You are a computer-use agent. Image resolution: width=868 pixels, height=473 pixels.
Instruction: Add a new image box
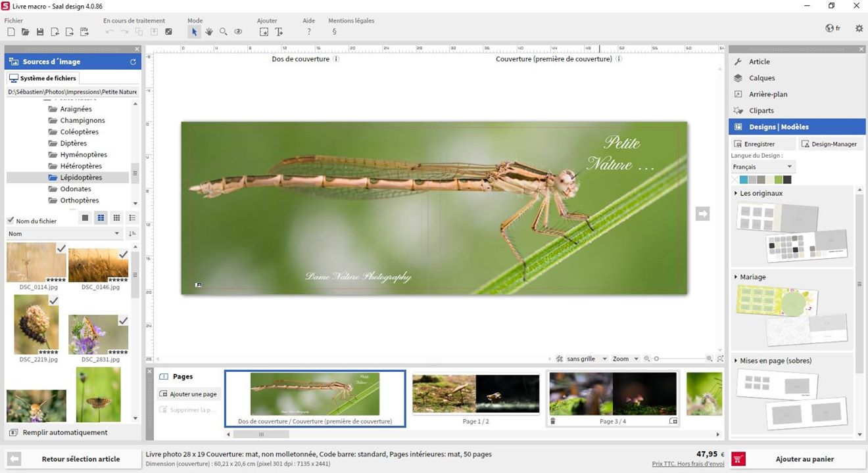(x=264, y=32)
